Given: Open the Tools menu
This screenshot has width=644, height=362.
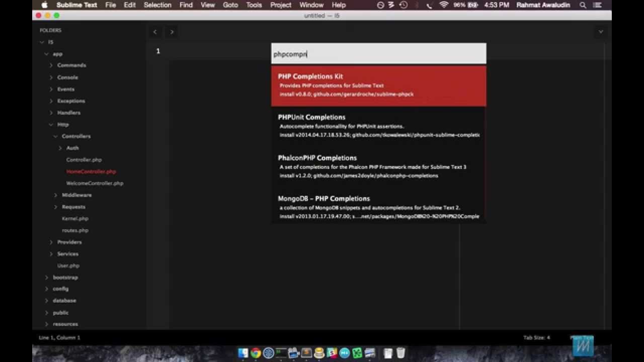Looking at the screenshot, I should click(x=254, y=5).
